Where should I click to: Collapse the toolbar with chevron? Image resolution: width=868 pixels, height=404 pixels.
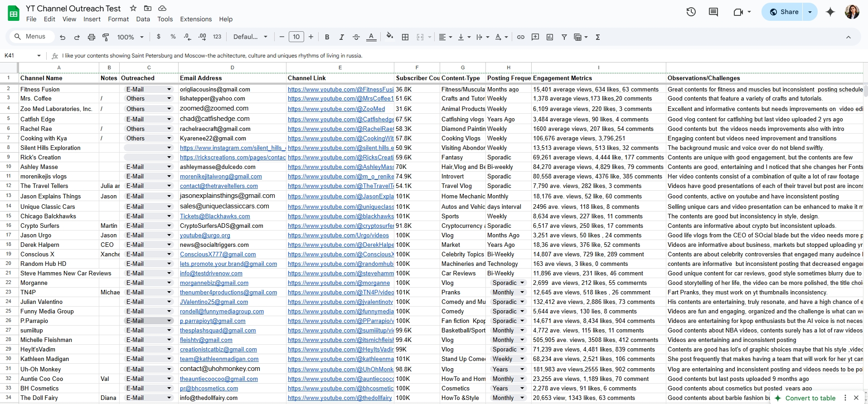[x=849, y=37]
